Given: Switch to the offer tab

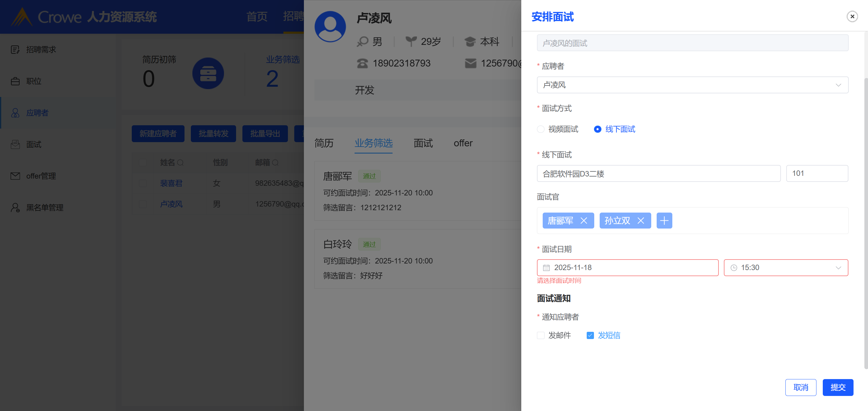Looking at the screenshot, I should click(462, 143).
